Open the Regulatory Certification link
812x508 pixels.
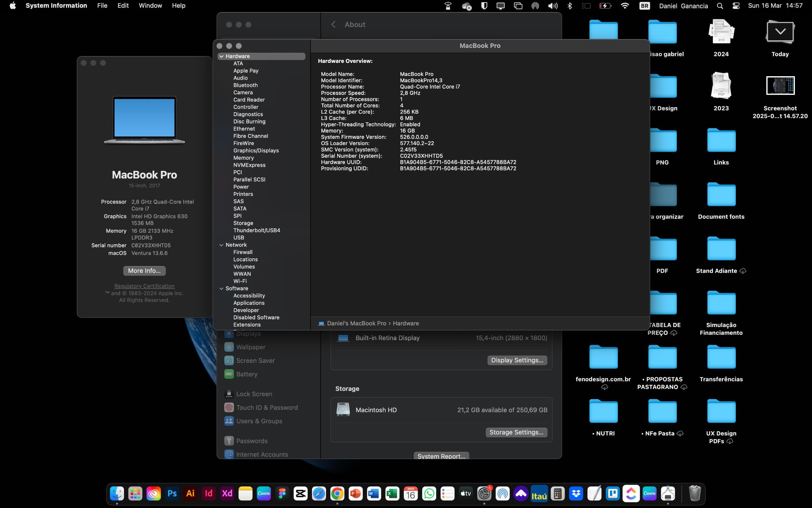point(144,286)
